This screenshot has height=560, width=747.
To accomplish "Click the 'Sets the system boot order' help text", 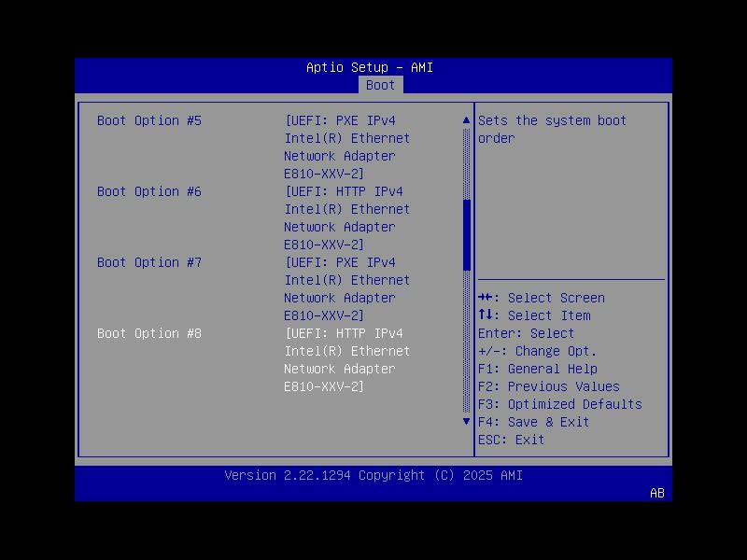I will click(x=552, y=129).
